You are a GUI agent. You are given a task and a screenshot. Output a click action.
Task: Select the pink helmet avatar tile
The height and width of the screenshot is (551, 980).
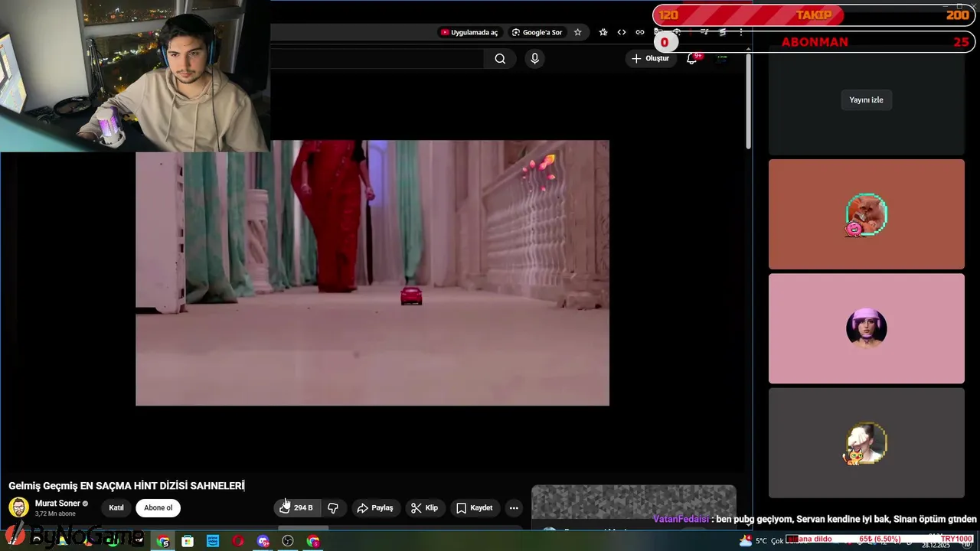coord(867,328)
